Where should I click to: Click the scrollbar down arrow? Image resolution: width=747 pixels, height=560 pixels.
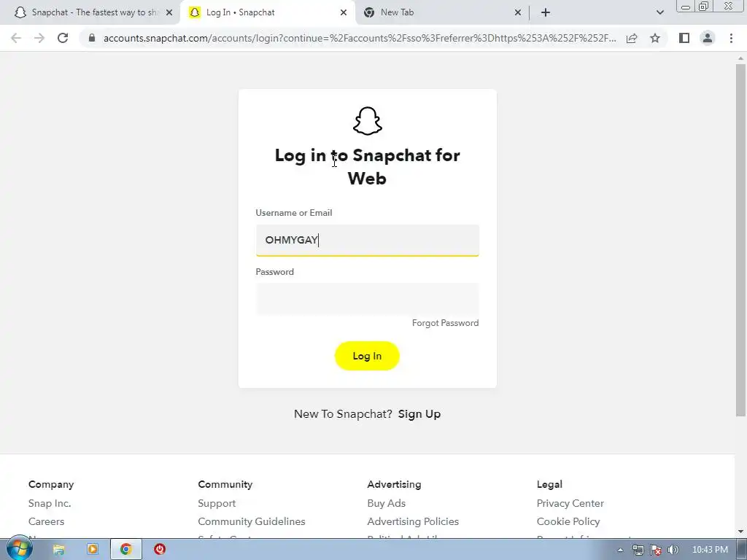tap(740, 532)
